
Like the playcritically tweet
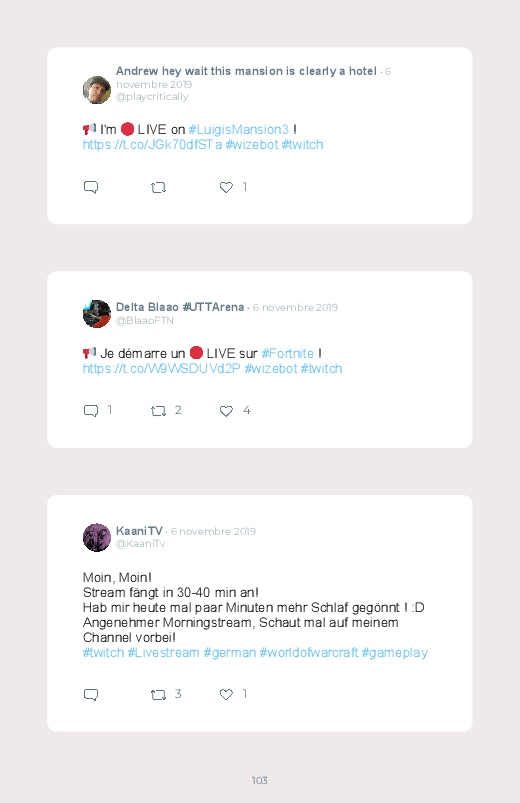coord(226,187)
